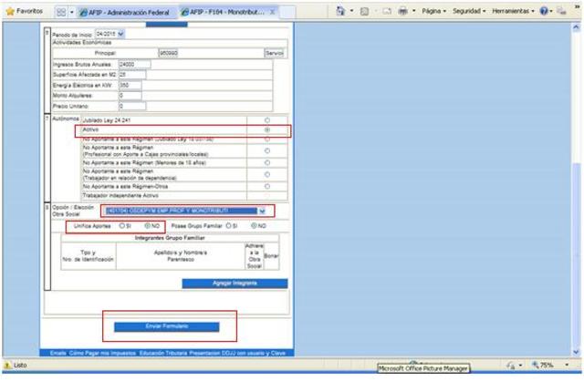Click the Superficie Afectada en M2 field

[x=132, y=75]
